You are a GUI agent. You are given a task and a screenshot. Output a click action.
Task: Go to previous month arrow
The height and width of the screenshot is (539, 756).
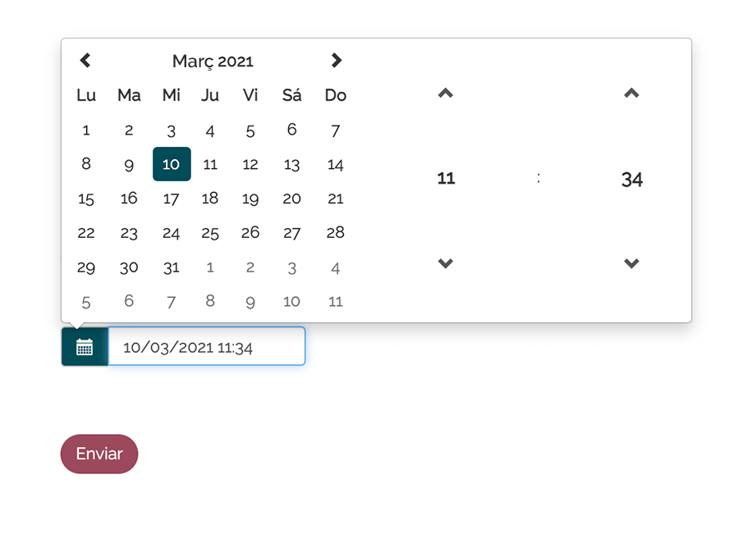85,61
